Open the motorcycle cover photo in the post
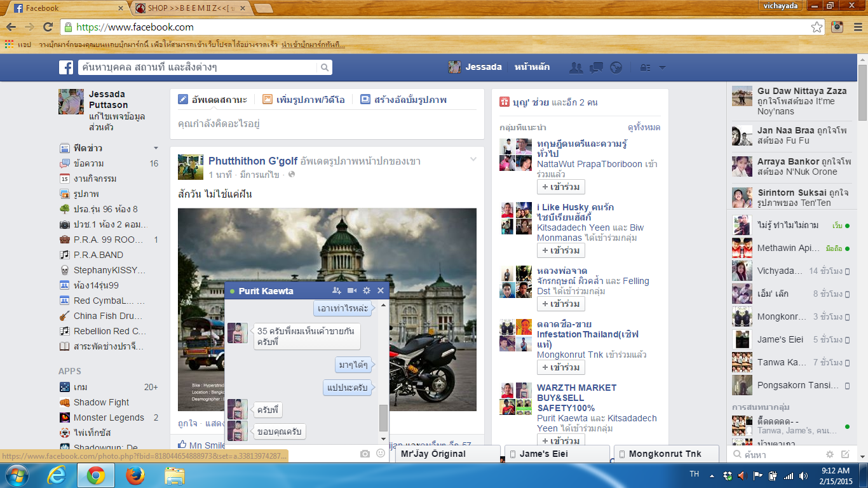This screenshot has height=488, width=868. point(327,309)
